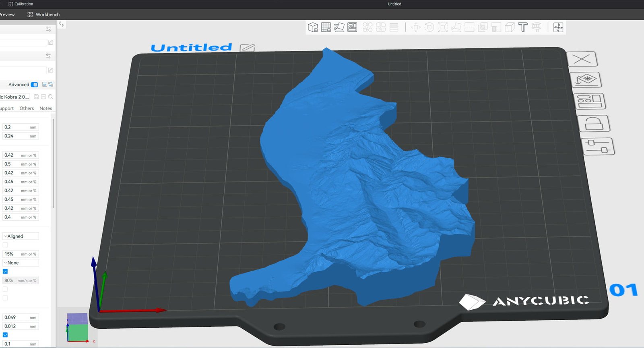
Task: Uncheck the checkbox above the 80% field
Action: click(x=5, y=271)
